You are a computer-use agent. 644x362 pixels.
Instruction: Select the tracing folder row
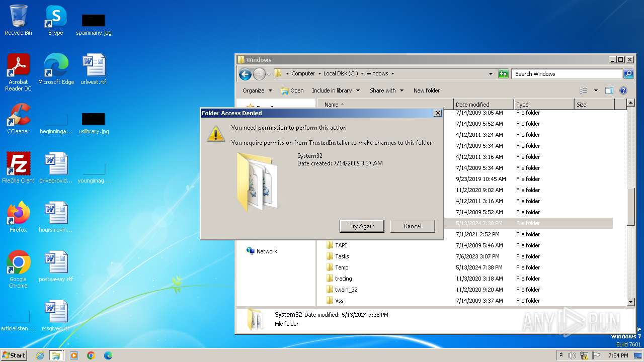pyautogui.click(x=469, y=279)
